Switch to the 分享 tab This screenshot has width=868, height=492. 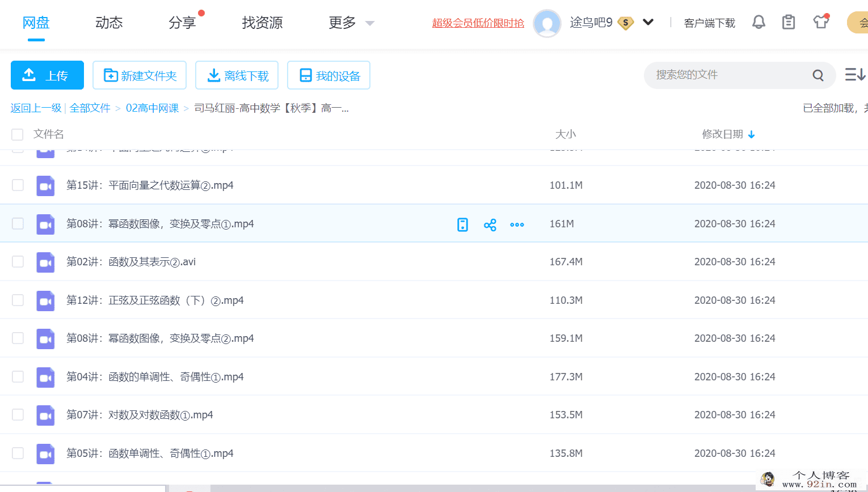(x=182, y=23)
